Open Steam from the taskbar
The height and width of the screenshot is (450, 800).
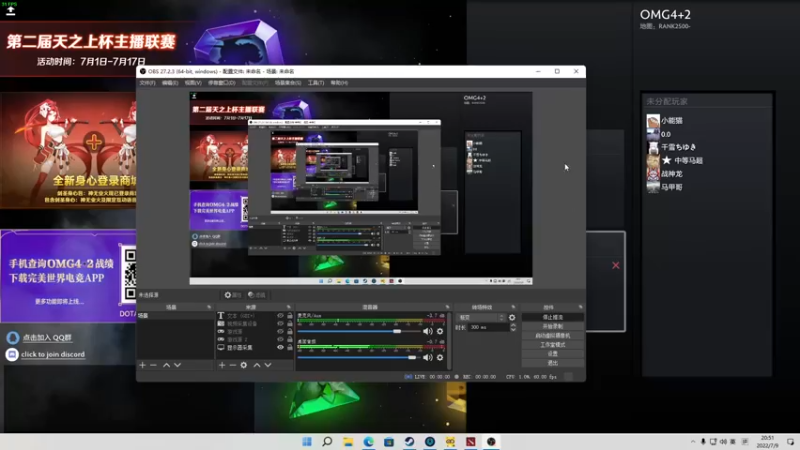409,442
